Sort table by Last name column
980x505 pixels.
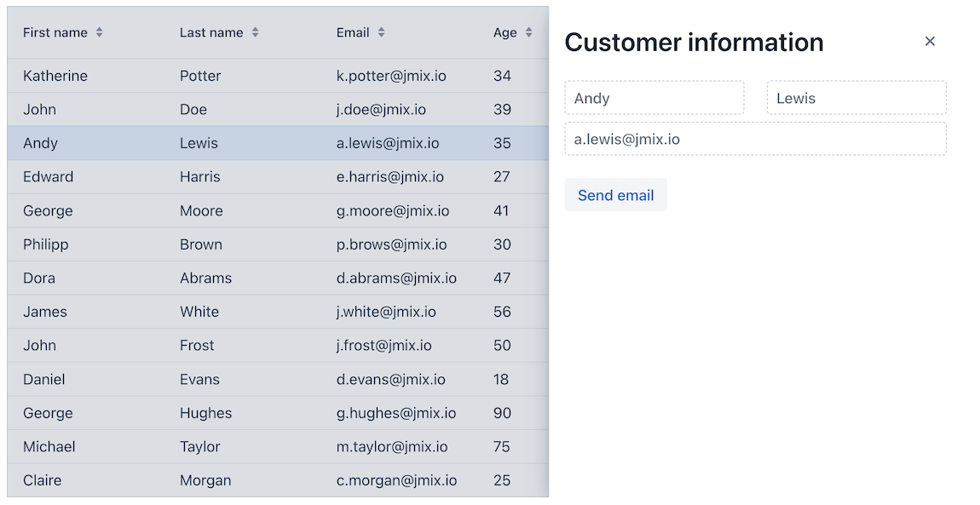tap(255, 32)
